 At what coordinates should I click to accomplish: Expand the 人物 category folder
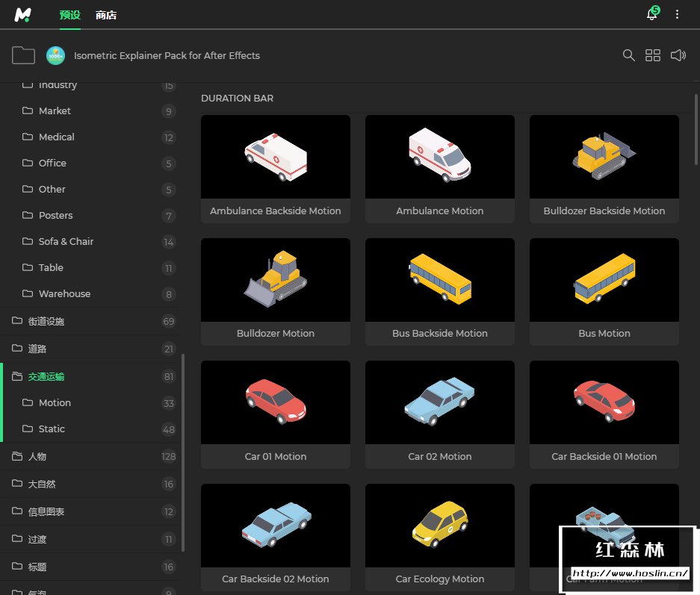point(37,456)
